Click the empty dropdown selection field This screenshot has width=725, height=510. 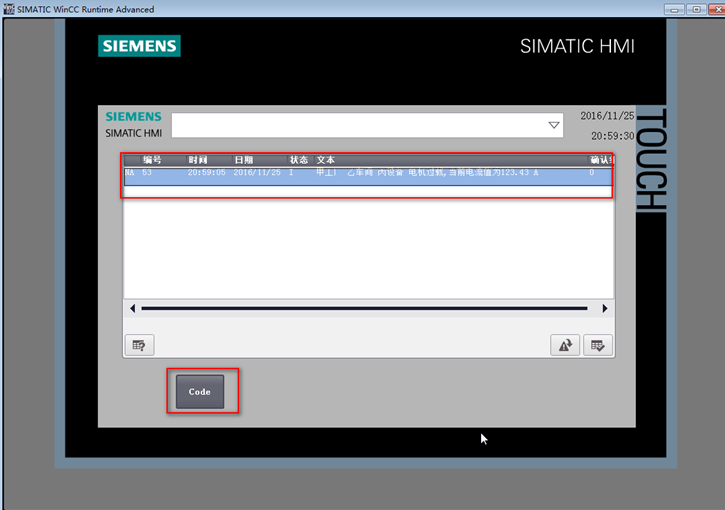pos(358,126)
